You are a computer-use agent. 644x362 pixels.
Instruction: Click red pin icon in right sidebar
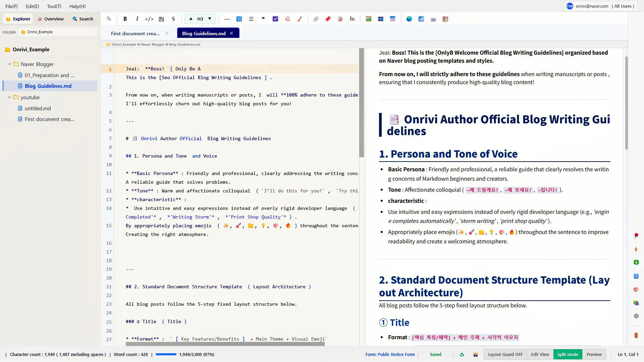(x=636, y=236)
